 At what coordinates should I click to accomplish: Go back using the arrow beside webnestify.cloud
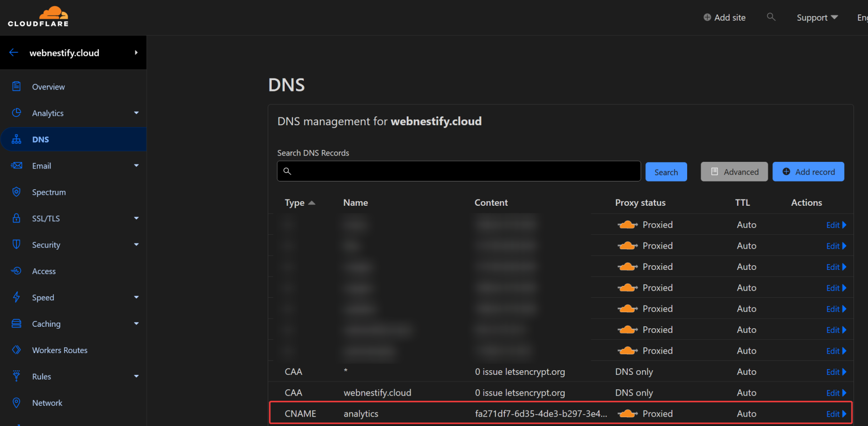point(13,53)
